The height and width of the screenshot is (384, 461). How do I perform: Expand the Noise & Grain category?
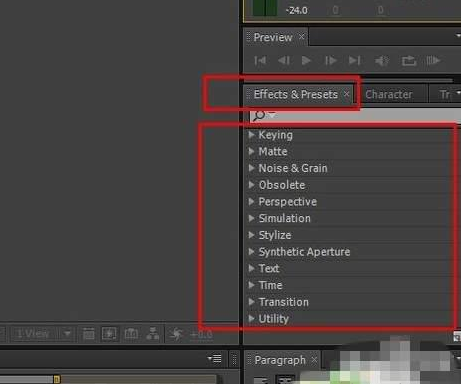click(x=252, y=168)
